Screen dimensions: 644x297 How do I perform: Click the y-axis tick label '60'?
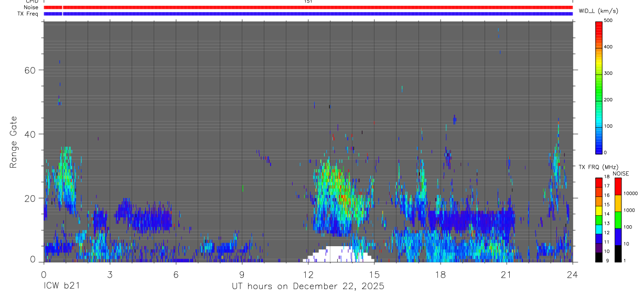tap(30, 70)
